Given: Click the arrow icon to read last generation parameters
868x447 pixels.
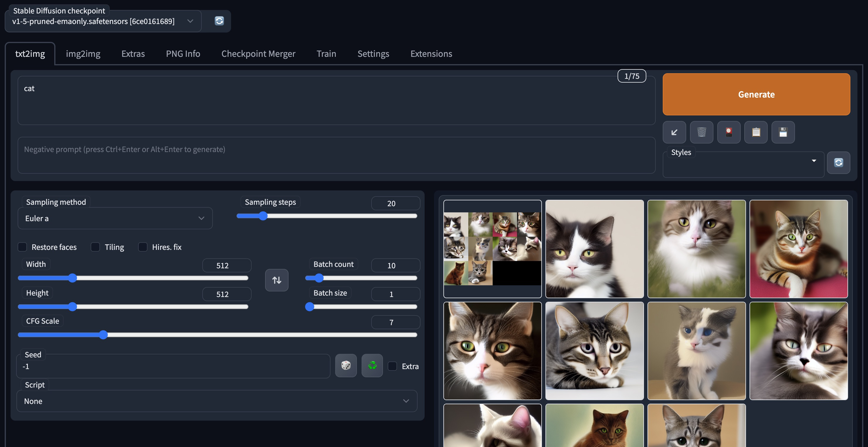Looking at the screenshot, I should (x=674, y=132).
